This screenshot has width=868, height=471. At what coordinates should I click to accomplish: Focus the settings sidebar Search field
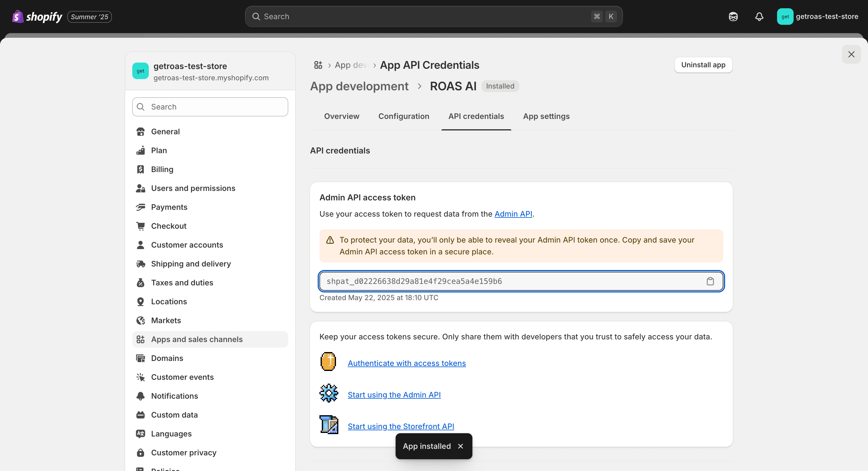[x=210, y=107]
